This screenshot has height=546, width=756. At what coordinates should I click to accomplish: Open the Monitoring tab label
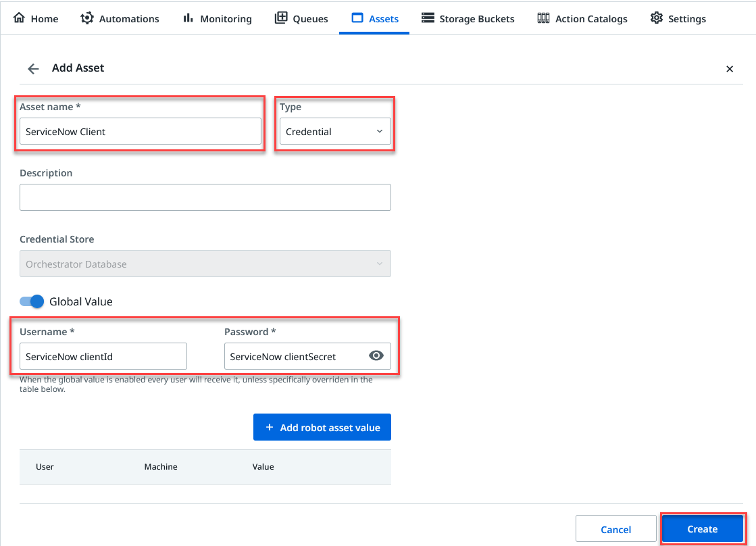tap(226, 18)
